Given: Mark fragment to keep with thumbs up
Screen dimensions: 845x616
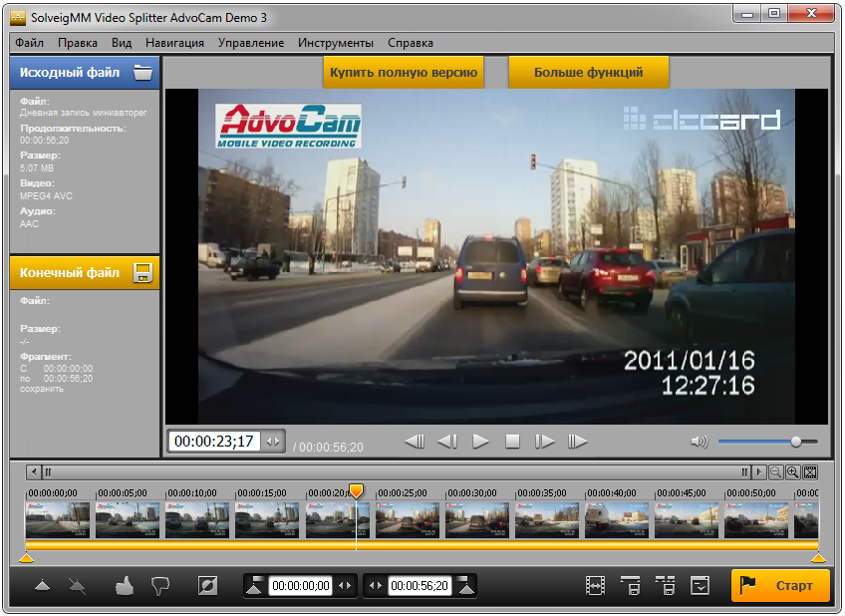Looking at the screenshot, I should 125,585.
